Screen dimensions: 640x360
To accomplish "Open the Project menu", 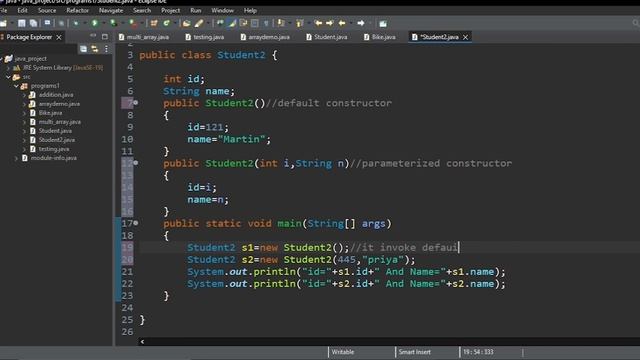I will click(x=170, y=10).
